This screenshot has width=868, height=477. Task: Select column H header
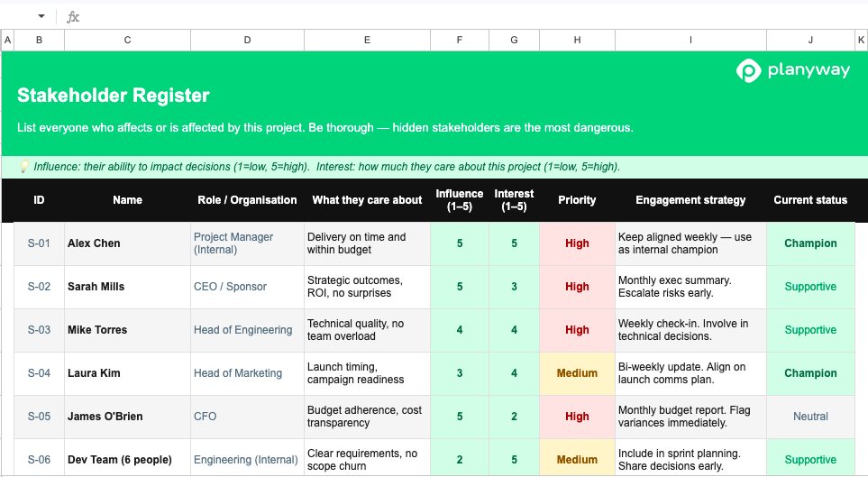578,40
